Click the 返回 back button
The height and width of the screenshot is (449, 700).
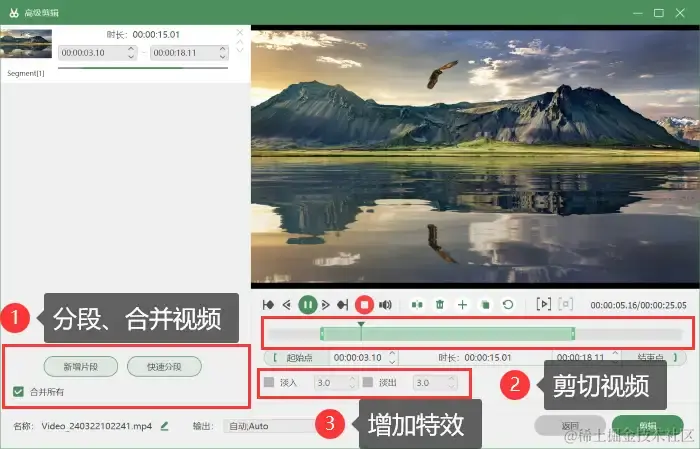(570, 425)
